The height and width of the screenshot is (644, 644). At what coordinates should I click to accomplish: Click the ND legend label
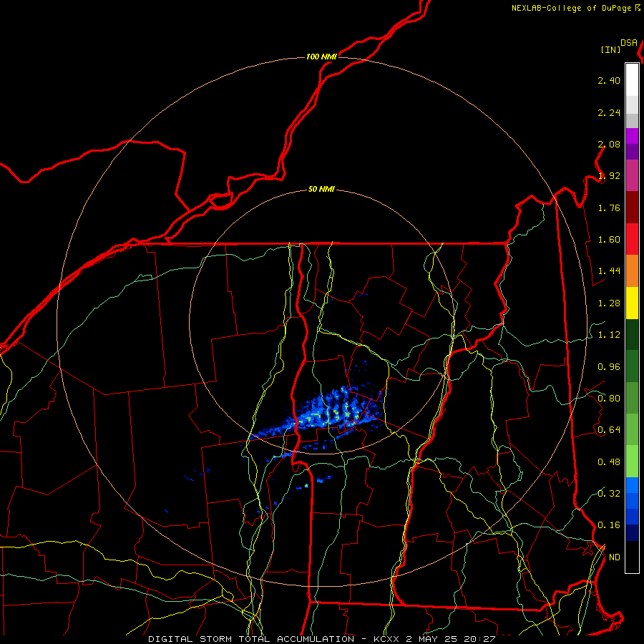coord(615,557)
